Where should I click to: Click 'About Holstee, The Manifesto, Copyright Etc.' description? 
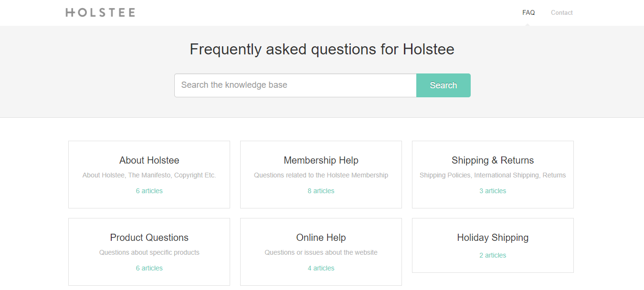149,175
